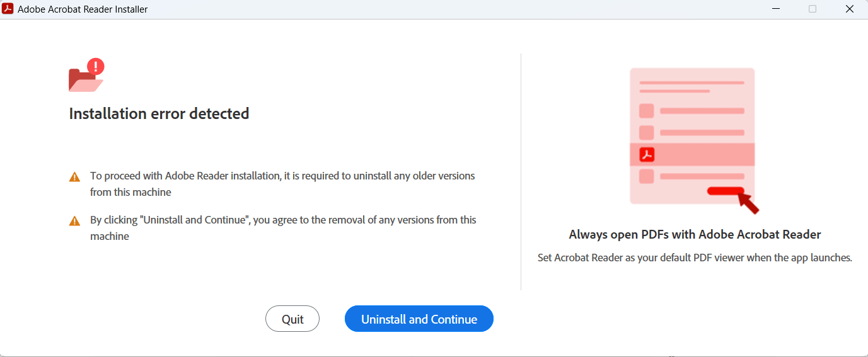
Task: Click Uninstall and Continue
Action: [x=419, y=319]
